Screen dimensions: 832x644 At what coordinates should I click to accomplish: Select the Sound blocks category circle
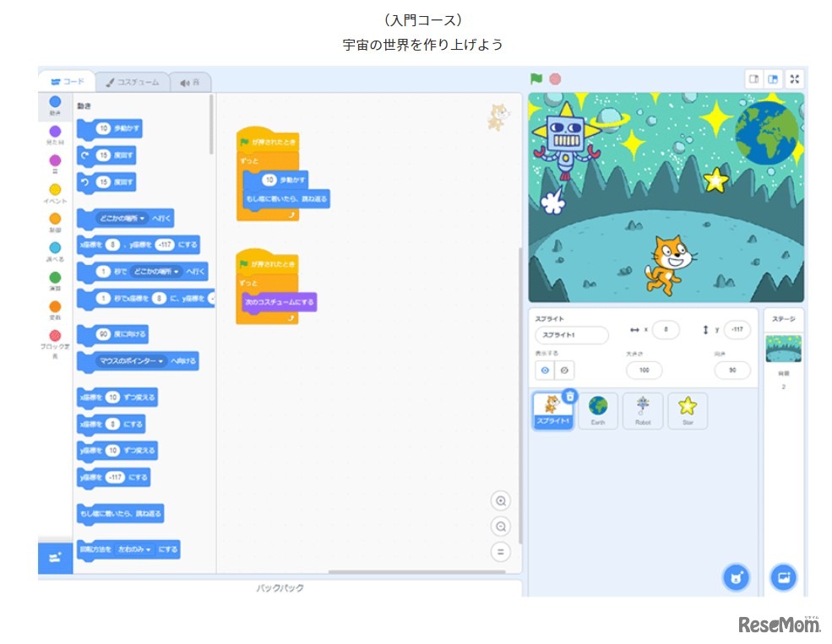click(55, 160)
